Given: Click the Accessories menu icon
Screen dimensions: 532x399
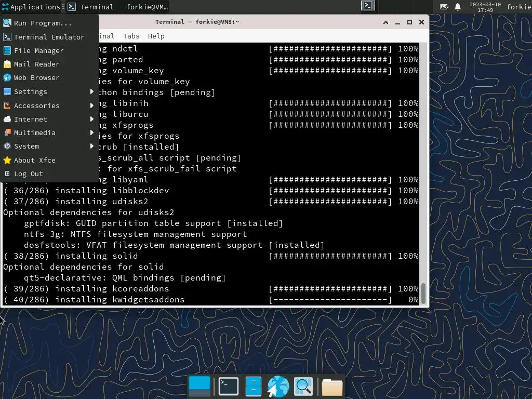Looking at the screenshot, I should [7, 105].
